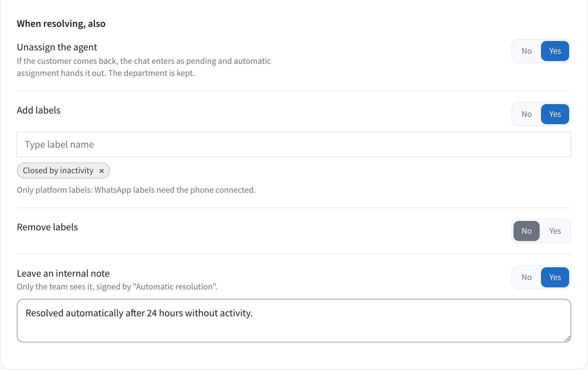Turn on Leave an internal note
This screenshot has height=370, width=588.
coord(555,277)
